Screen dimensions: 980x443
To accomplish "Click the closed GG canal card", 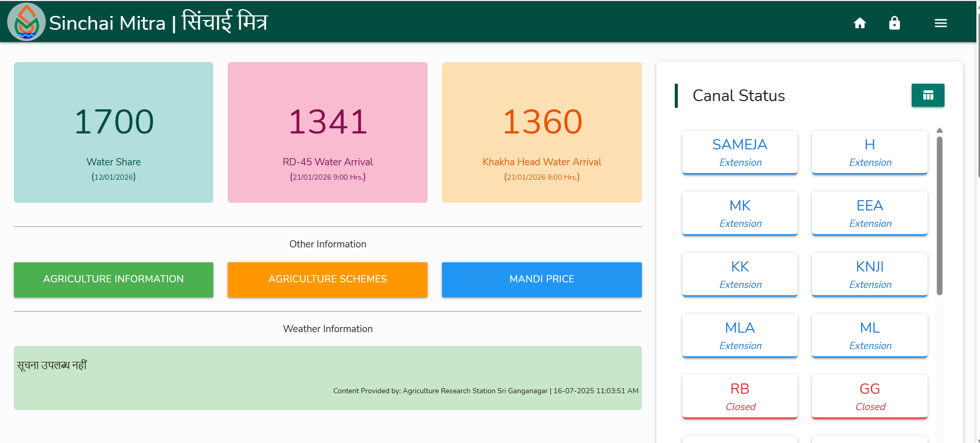I will tap(870, 397).
